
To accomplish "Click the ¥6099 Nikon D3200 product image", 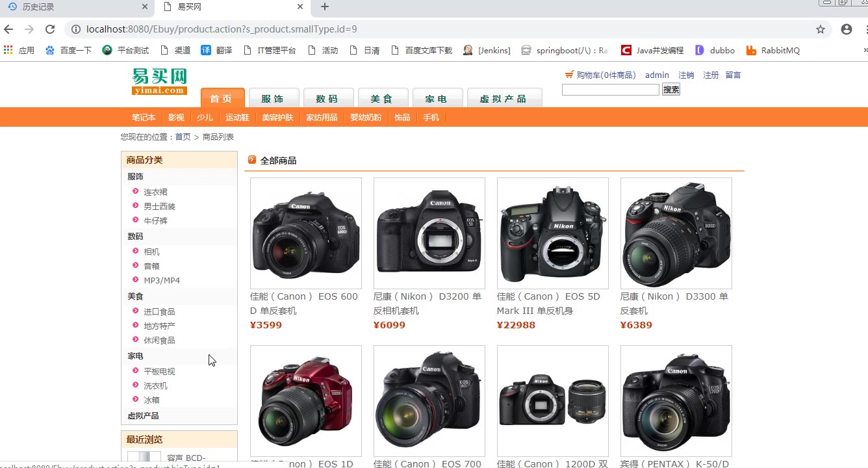I will point(429,233).
